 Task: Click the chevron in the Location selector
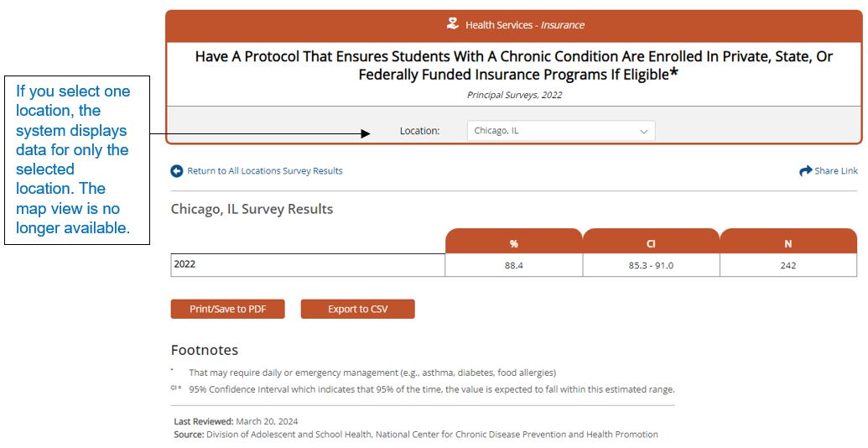pyautogui.click(x=643, y=132)
